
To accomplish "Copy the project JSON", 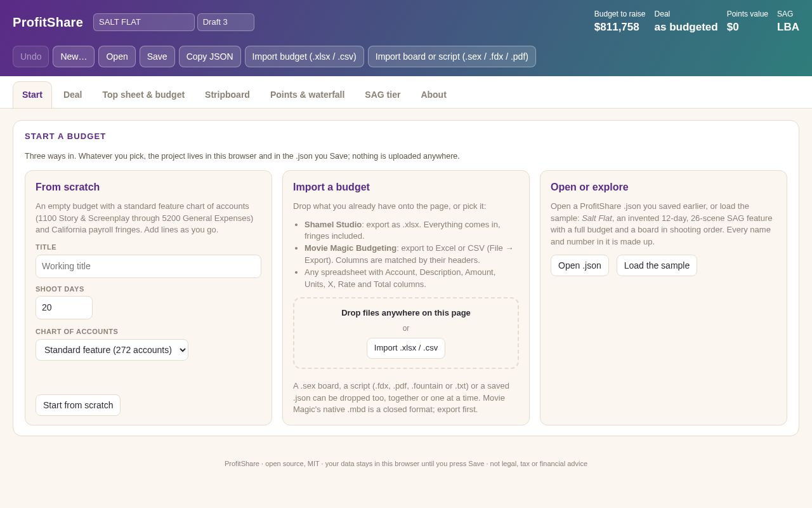I will pyautogui.click(x=210, y=57).
